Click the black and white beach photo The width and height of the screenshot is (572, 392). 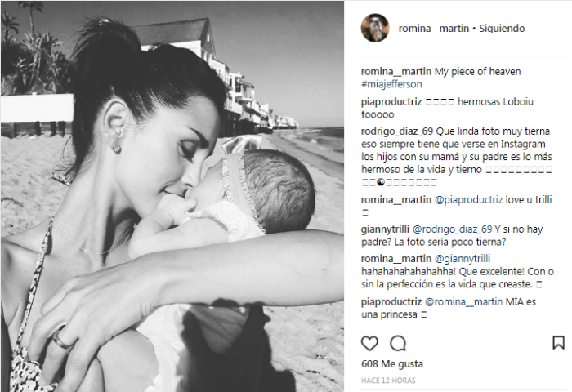point(172,196)
